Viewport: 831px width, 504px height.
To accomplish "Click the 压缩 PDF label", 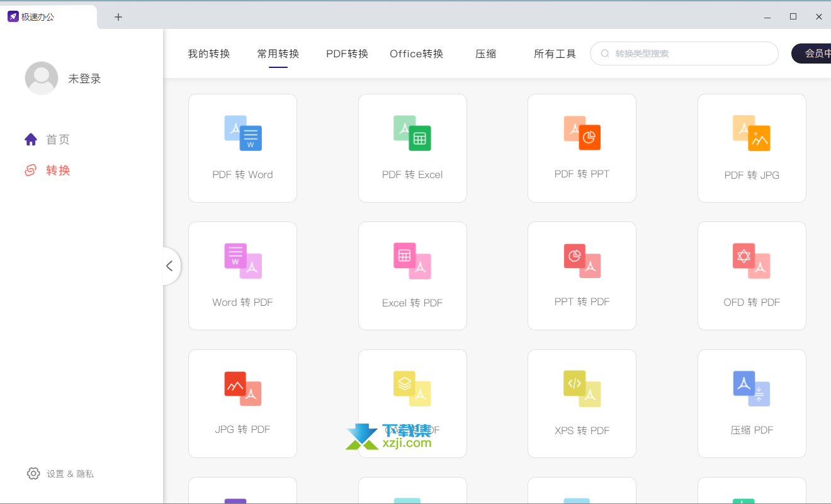I will click(x=752, y=430).
